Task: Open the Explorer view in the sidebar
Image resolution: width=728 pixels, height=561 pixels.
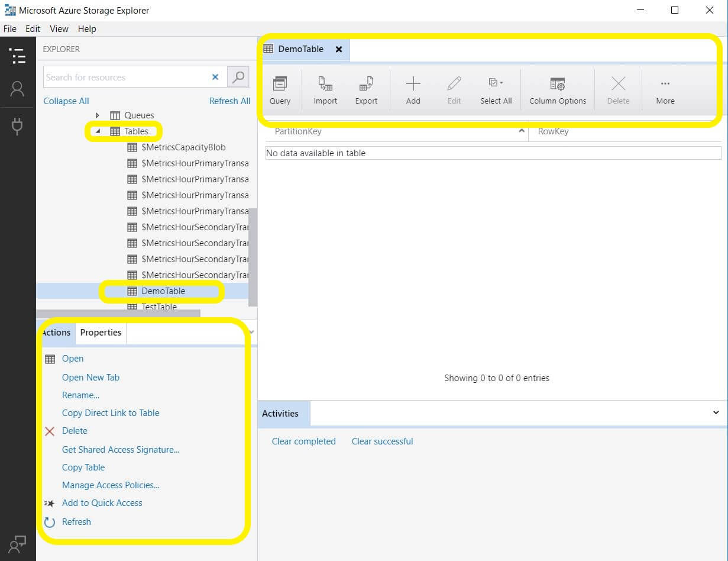Action: point(18,56)
